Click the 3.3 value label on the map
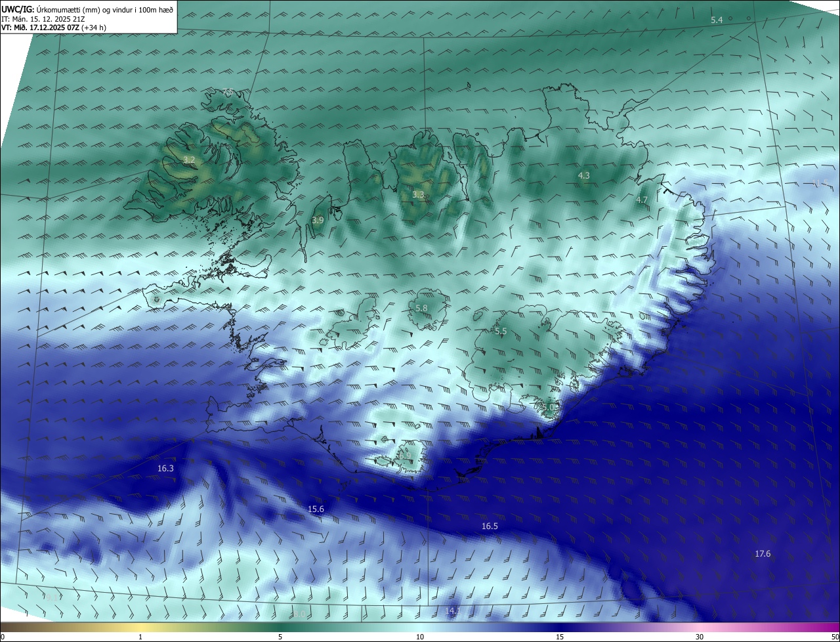 (418, 194)
